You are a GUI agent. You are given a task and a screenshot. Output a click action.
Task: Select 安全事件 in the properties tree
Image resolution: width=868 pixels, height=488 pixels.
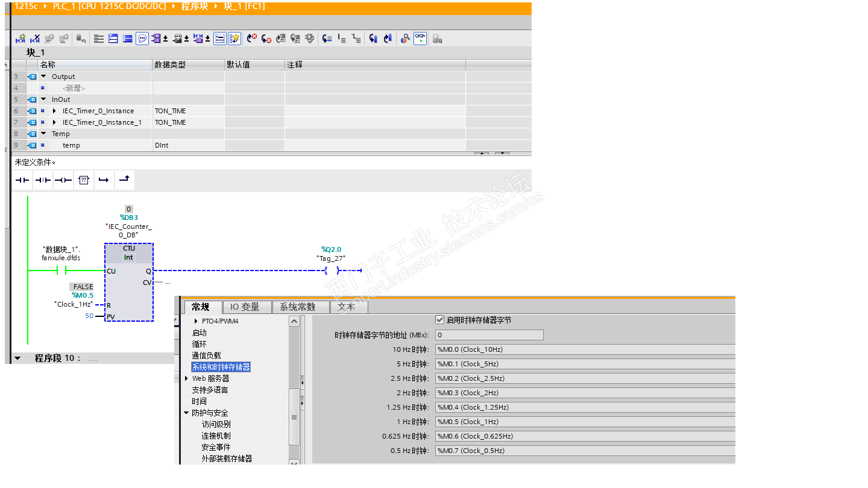click(216, 447)
